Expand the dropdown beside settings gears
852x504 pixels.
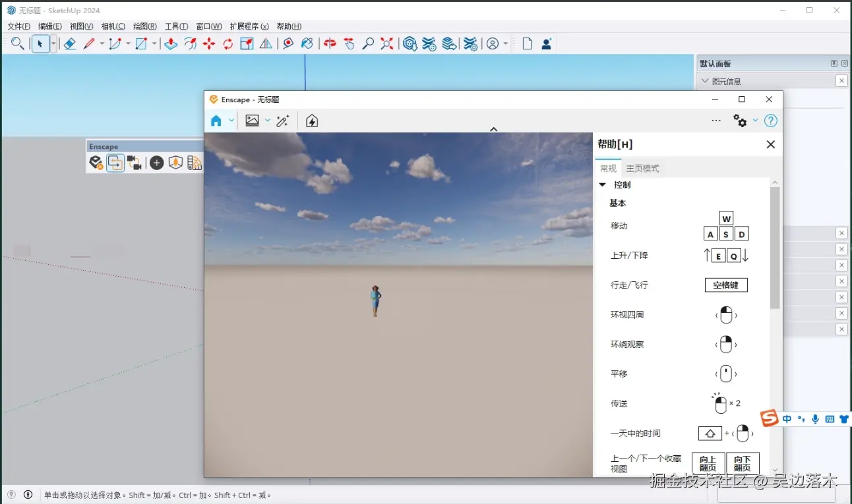[756, 121]
